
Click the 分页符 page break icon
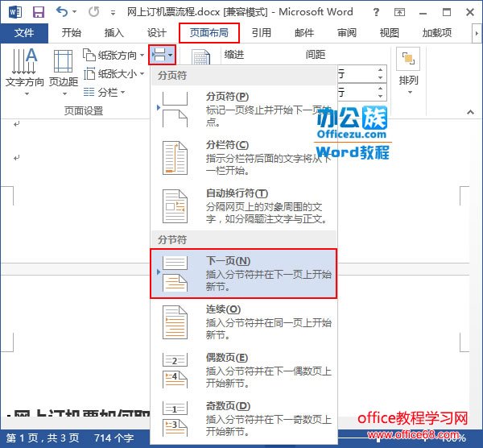tap(175, 110)
